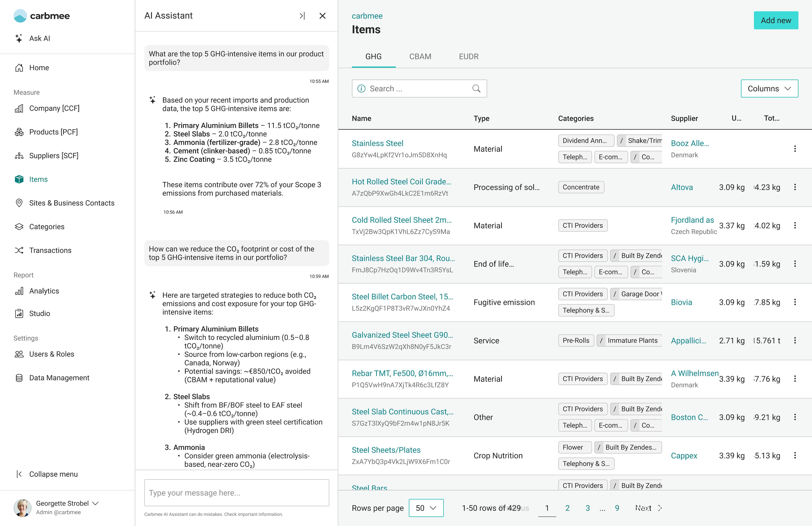
Task: Open the Rows per page selector
Action: pos(426,508)
